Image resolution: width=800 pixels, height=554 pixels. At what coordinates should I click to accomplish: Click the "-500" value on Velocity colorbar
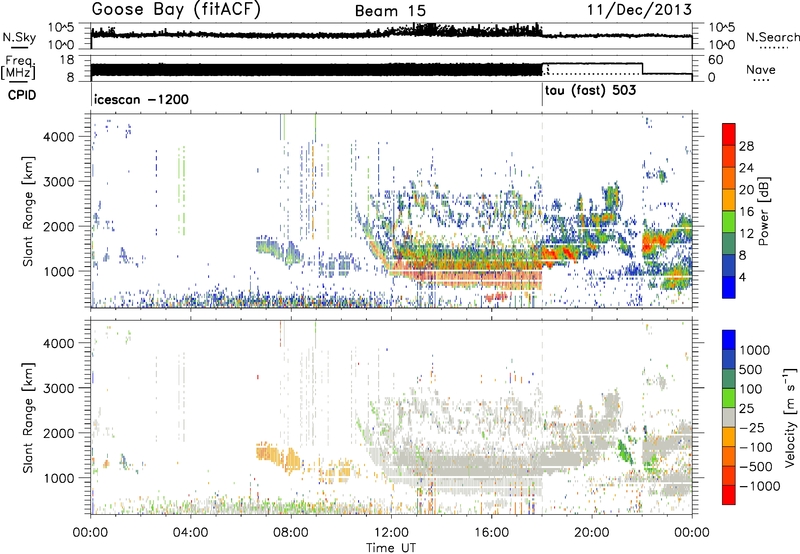[756, 467]
